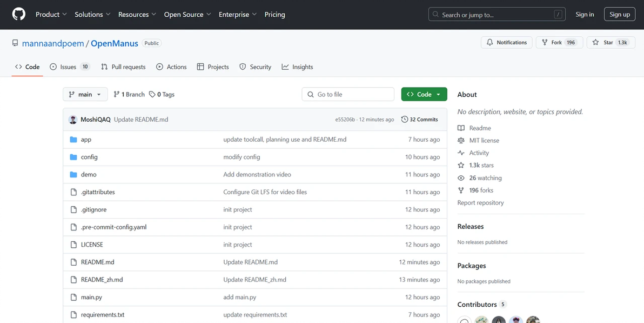Expand the main branch dropdown

[85, 95]
